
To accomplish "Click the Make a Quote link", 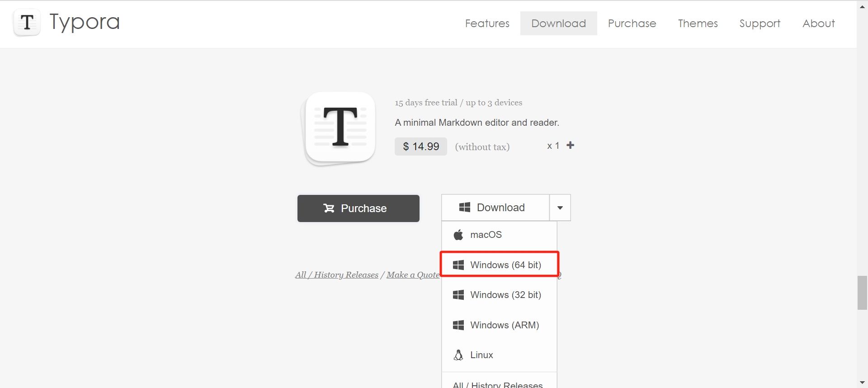I will pos(413,275).
